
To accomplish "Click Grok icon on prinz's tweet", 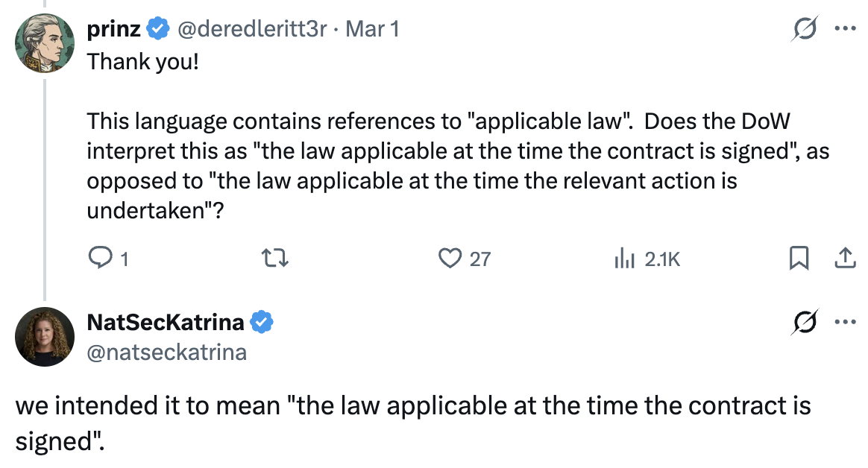I will tap(807, 31).
